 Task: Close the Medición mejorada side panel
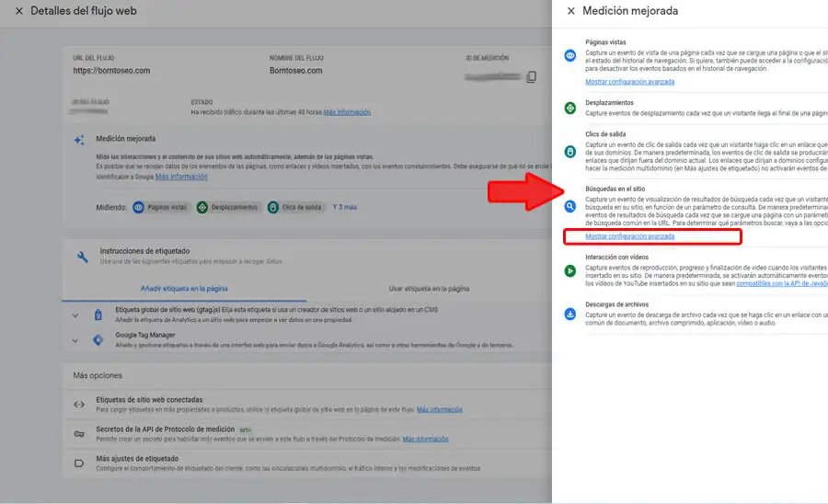tap(570, 11)
